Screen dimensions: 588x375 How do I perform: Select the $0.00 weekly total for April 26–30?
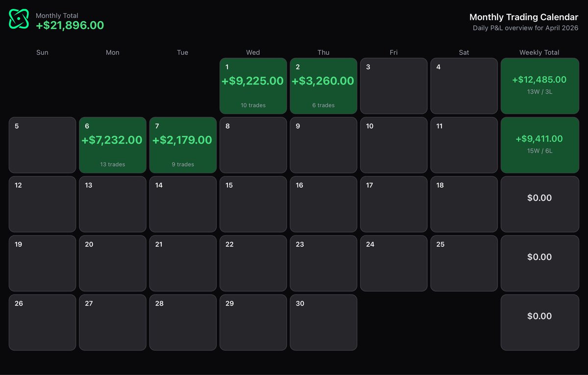[539, 323]
